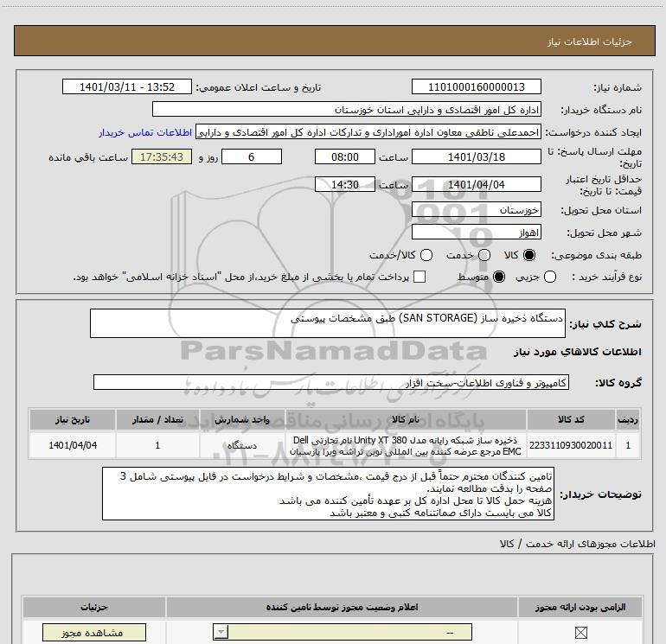Select the خدمت radio button

tap(484, 255)
